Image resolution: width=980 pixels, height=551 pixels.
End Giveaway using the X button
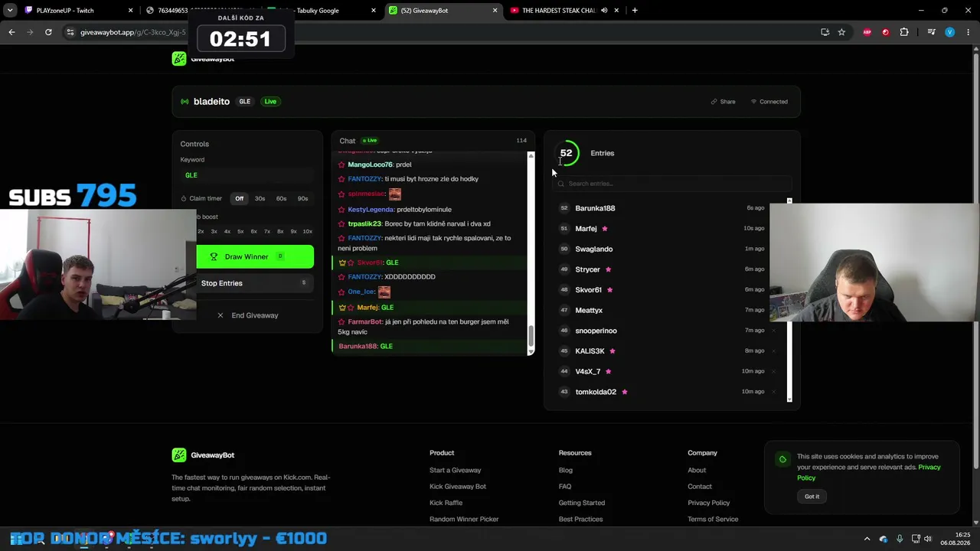point(247,315)
